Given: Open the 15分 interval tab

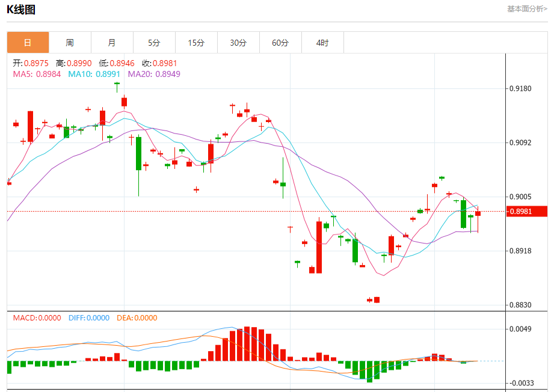Looking at the screenshot, I should pos(196,43).
